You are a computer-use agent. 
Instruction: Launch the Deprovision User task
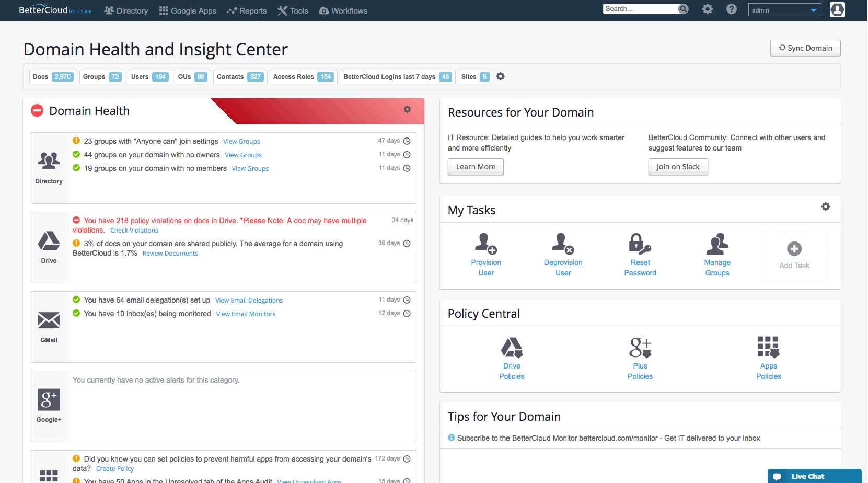tap(563, 255)
